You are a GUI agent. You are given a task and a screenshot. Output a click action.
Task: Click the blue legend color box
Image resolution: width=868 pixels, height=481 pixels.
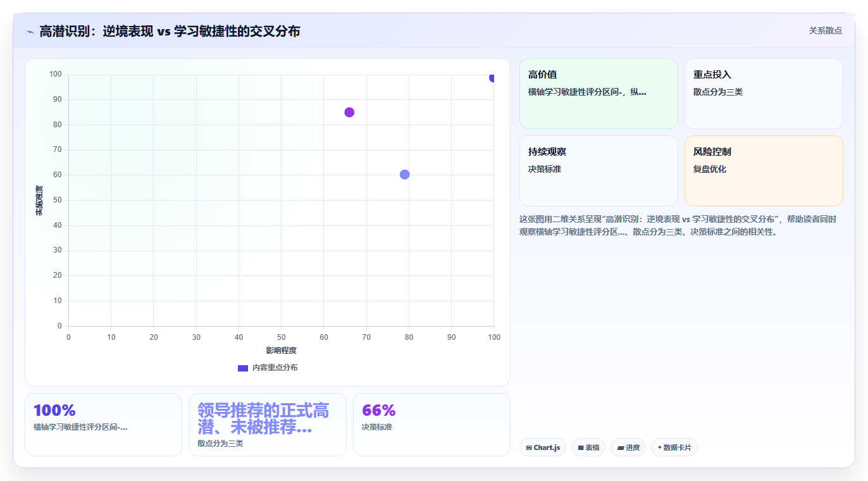243,368
